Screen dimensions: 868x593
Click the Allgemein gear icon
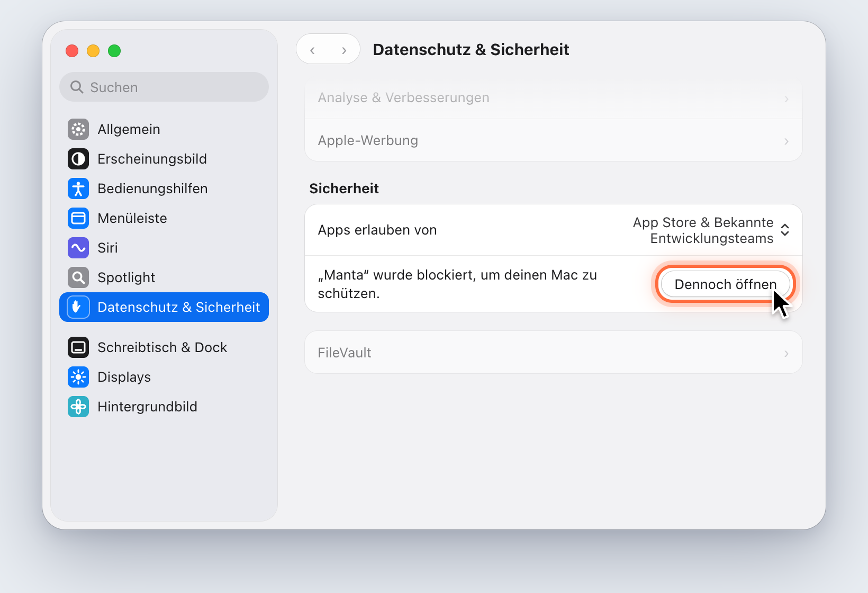click(78, 129)
